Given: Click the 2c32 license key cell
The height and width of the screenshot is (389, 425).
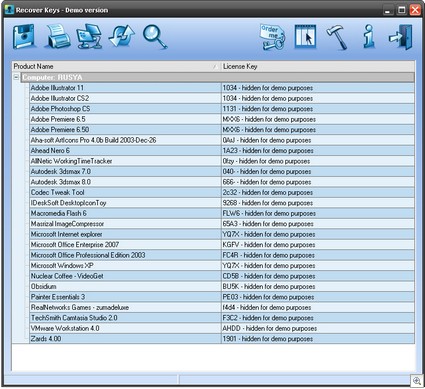Looking at the screenshot, I should [318, 192].
